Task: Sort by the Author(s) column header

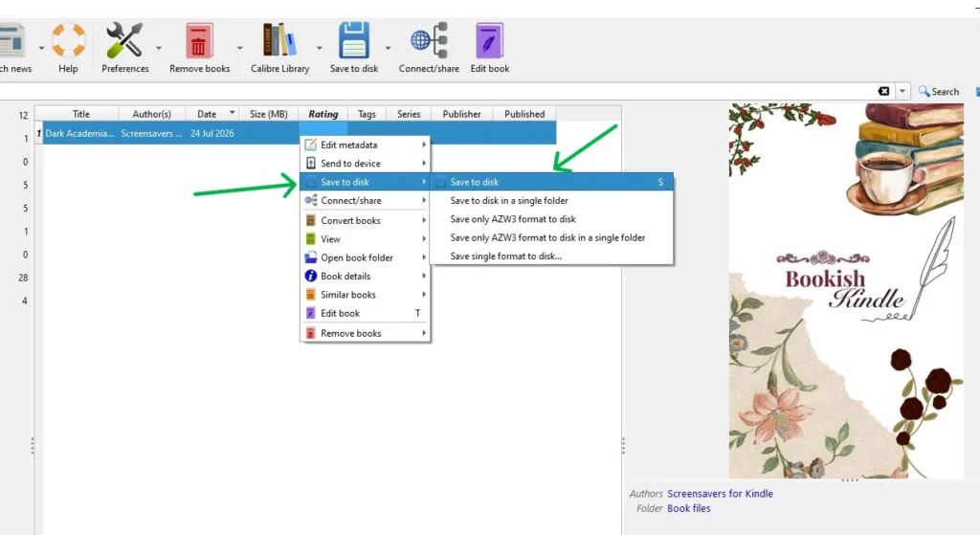Action: pos(152,114)
